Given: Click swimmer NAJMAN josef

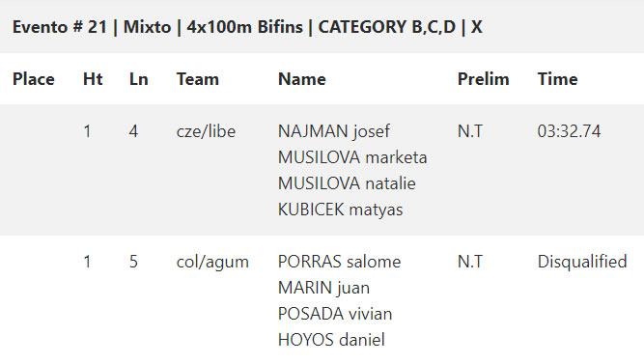Looking at the screenshot, I should pos(333,131).
